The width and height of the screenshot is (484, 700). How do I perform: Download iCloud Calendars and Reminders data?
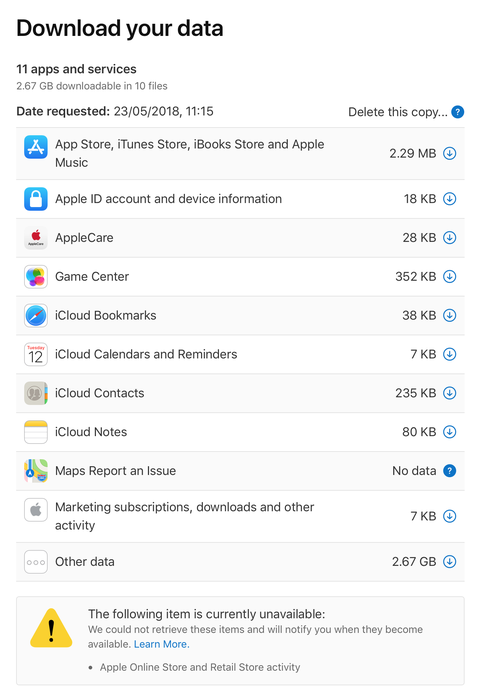tap(449, 354)
